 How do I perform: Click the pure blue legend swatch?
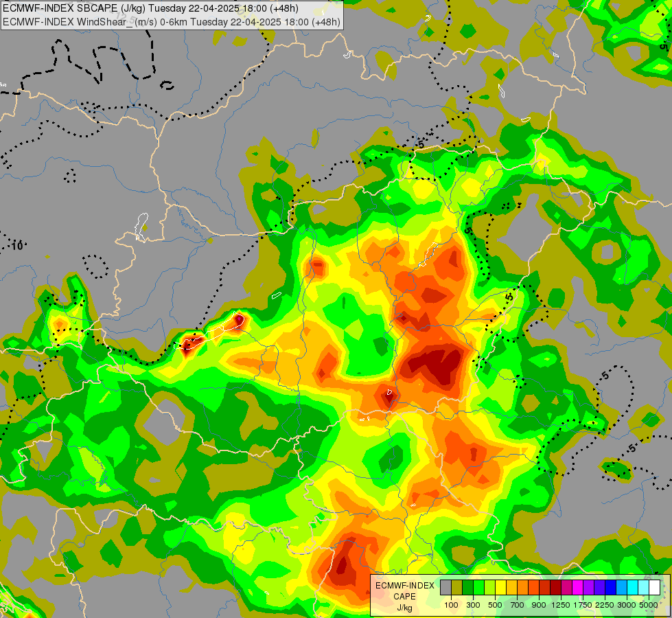click(x=611, y=587)
